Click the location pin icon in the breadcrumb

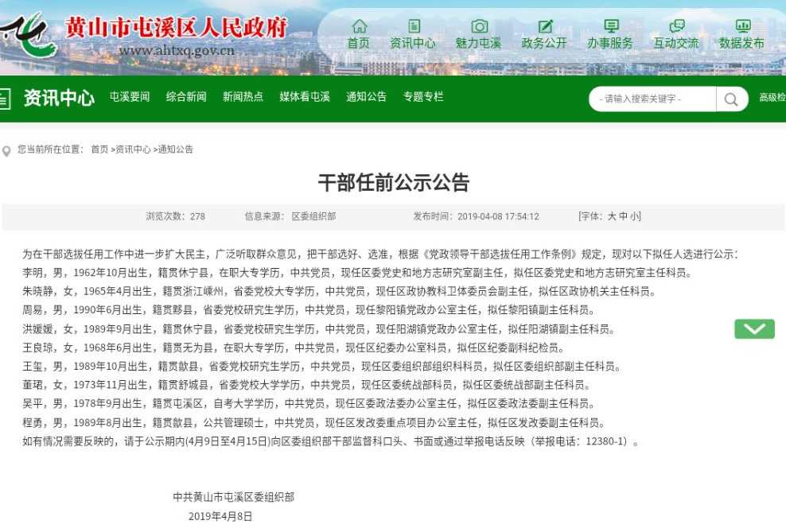(x=6, y=151)
